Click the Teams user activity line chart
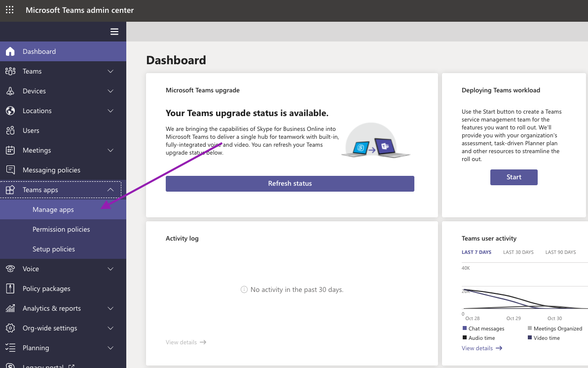This screenshot has width=588, height=368. (525, 292)
